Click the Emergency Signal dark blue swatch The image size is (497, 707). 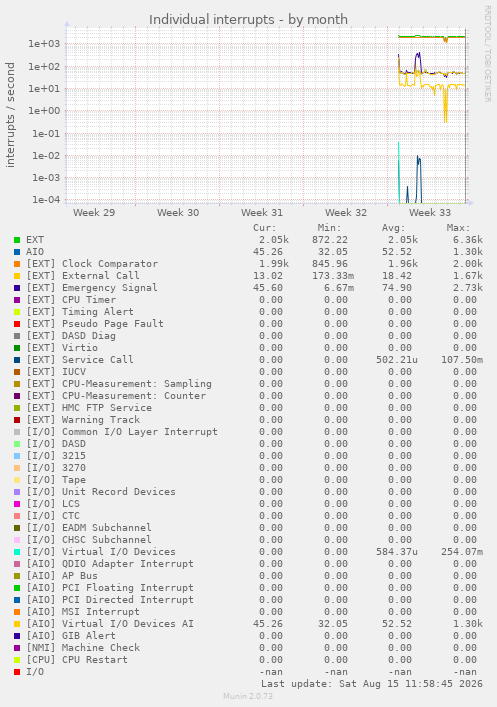tap(17, 288)
